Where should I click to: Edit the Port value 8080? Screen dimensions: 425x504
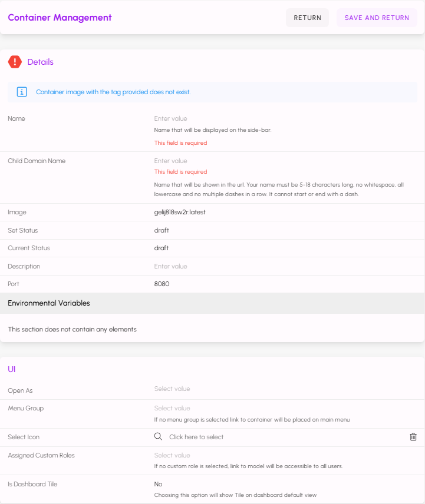[162, 284]
